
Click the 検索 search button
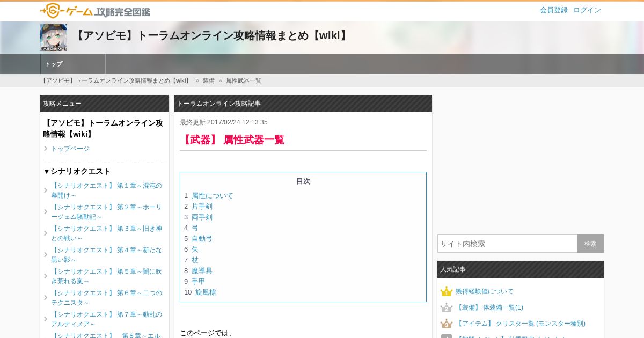tap(590, 244)
